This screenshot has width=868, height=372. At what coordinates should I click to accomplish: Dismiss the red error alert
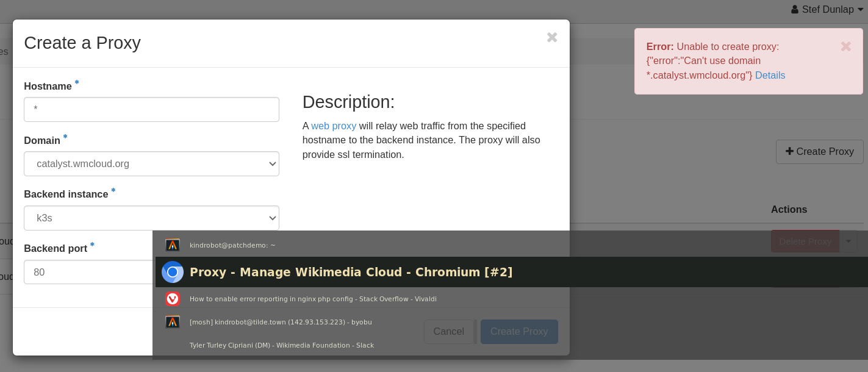(x=845, y=46)
